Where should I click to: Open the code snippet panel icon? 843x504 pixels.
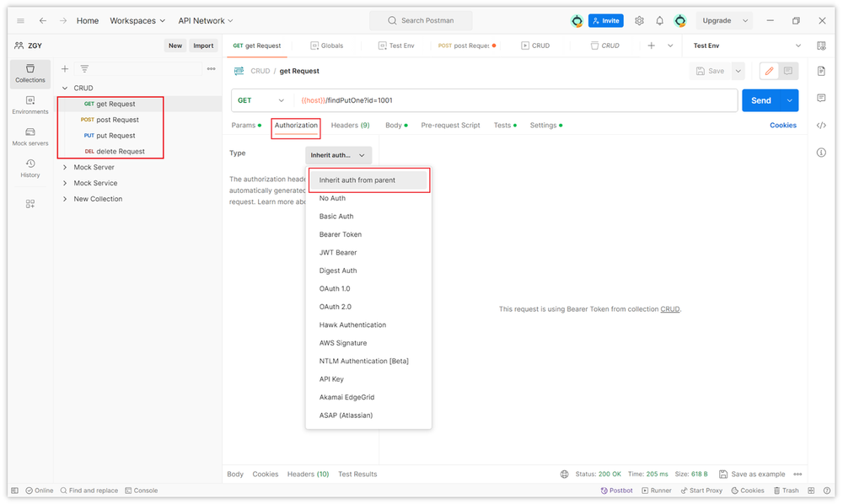pyautogui.click(x=821, y=126)
